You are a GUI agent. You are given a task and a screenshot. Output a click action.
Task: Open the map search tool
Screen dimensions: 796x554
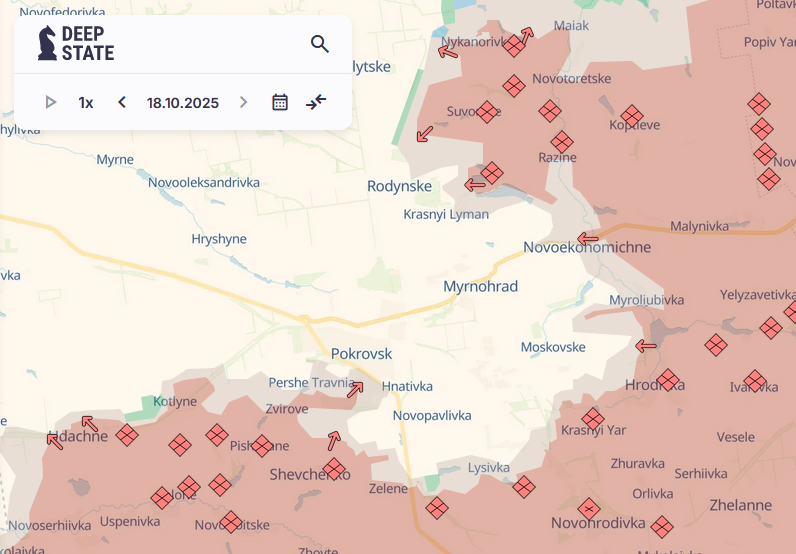coord(320,44)
